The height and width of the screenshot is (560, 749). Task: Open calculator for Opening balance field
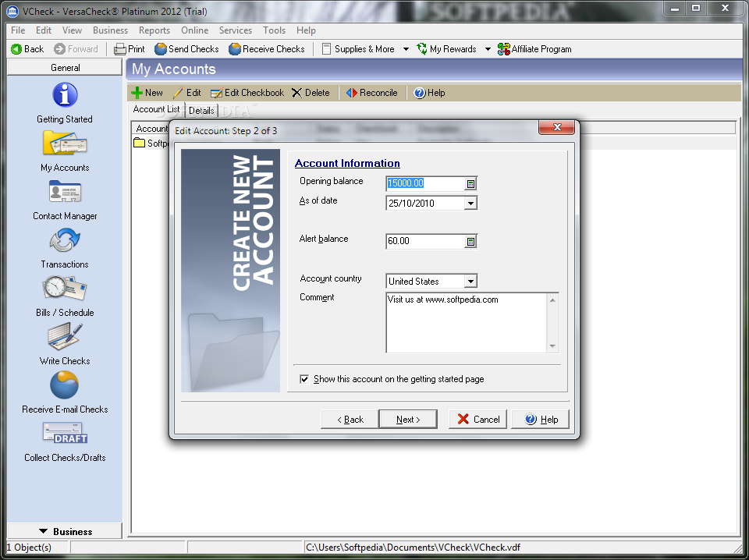click(x=470, y=184)
